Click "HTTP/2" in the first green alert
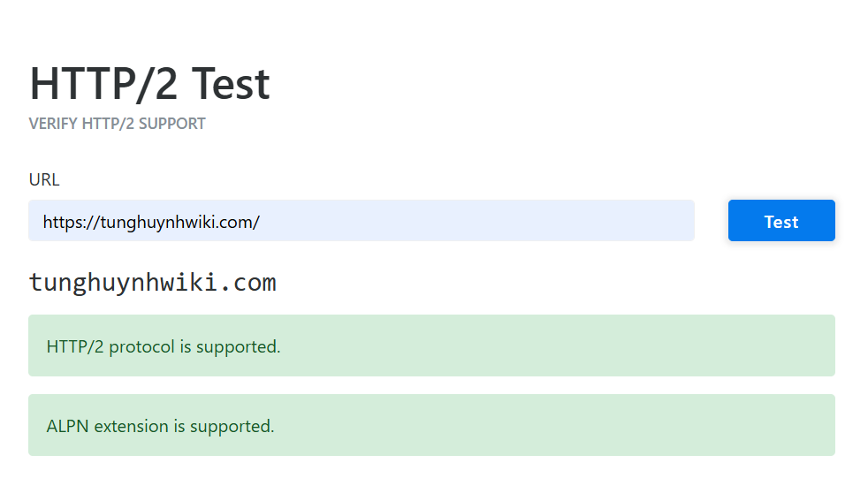 pyautogui.click(x=75, y=346)
